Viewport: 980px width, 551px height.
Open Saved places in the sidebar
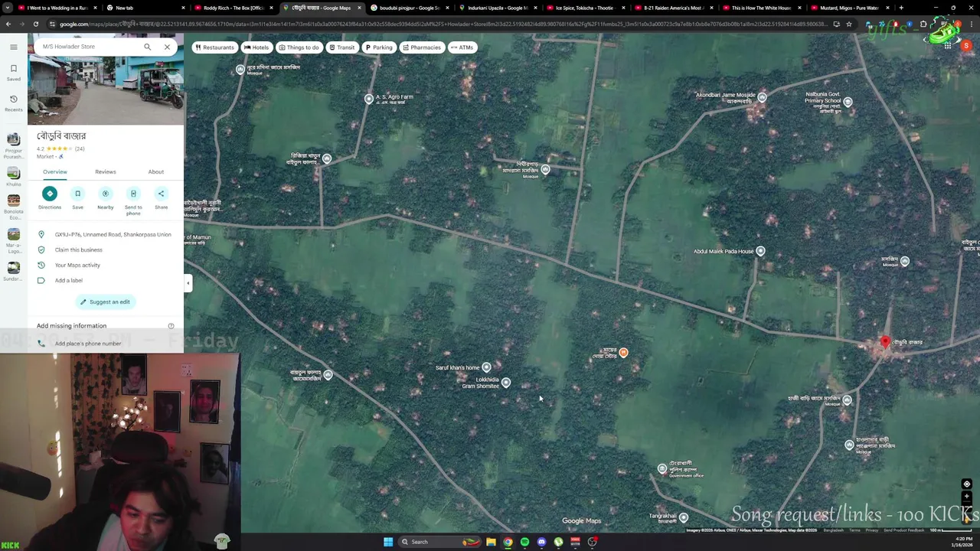coord(13,73)
